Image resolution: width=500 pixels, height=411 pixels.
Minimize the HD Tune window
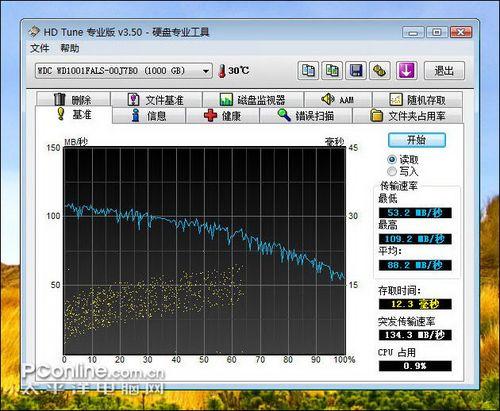(x=413, y=32)
